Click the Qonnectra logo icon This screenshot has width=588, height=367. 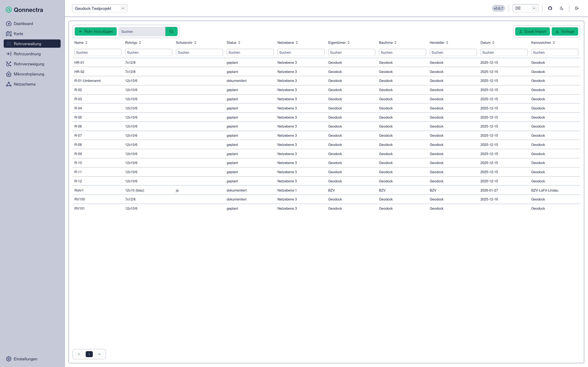click(9, 10)
